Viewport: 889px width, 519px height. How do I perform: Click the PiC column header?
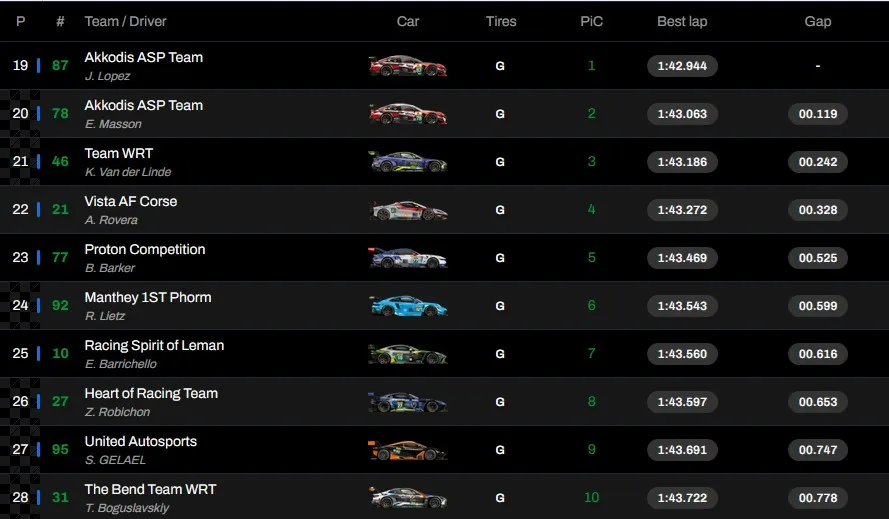pyautogui.click(x=591, y=21)
